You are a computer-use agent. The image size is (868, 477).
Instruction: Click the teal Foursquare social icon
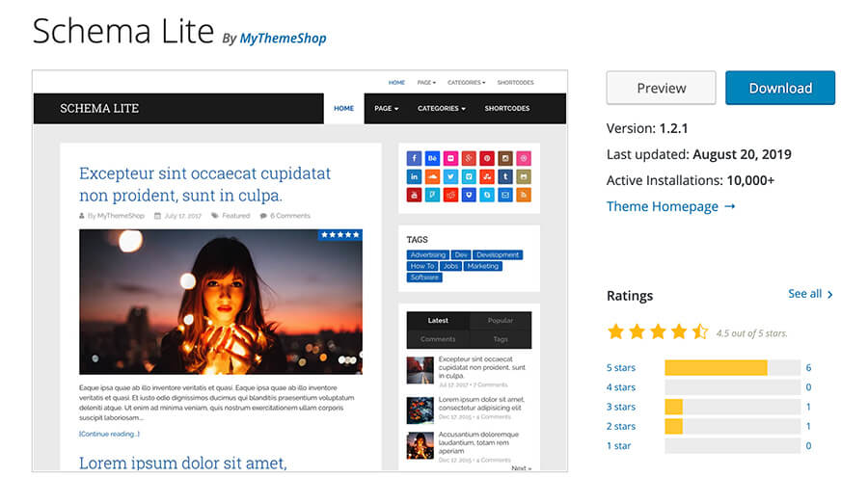432,195
